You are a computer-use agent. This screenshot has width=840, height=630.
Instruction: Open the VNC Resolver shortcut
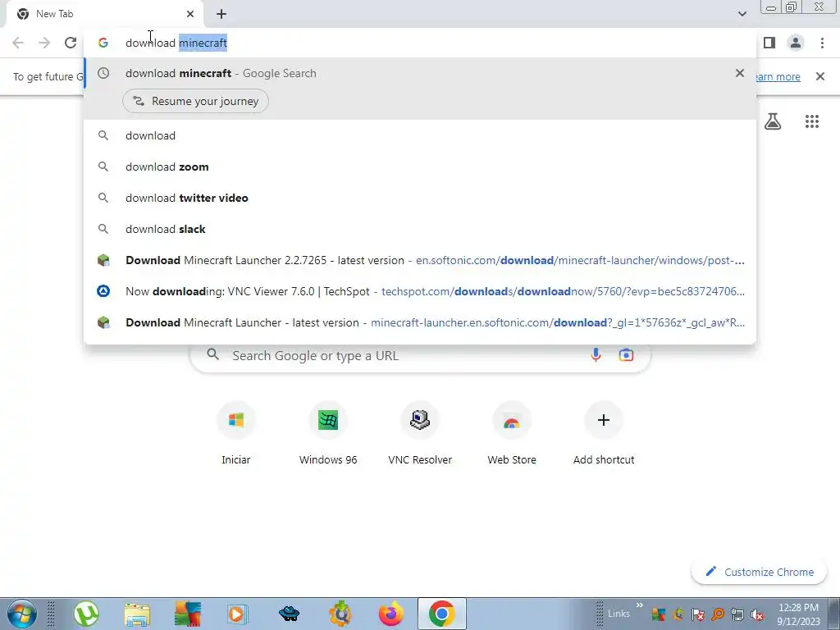click(420, 433)
